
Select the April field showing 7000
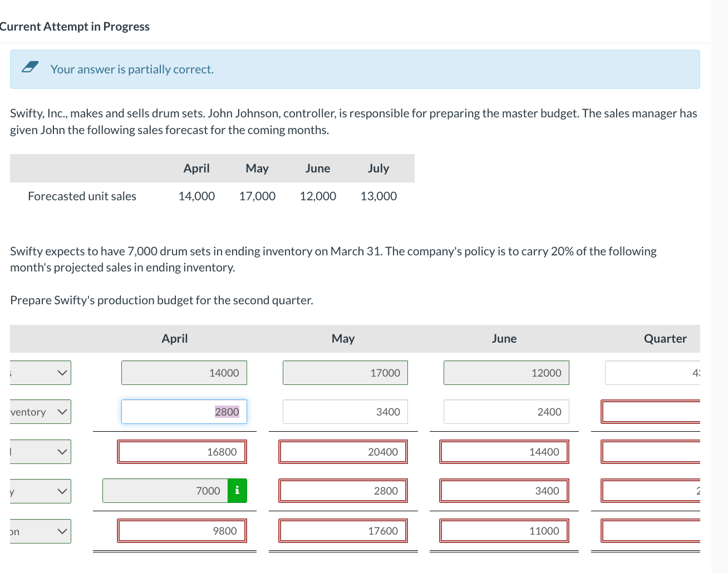(165, 491)
